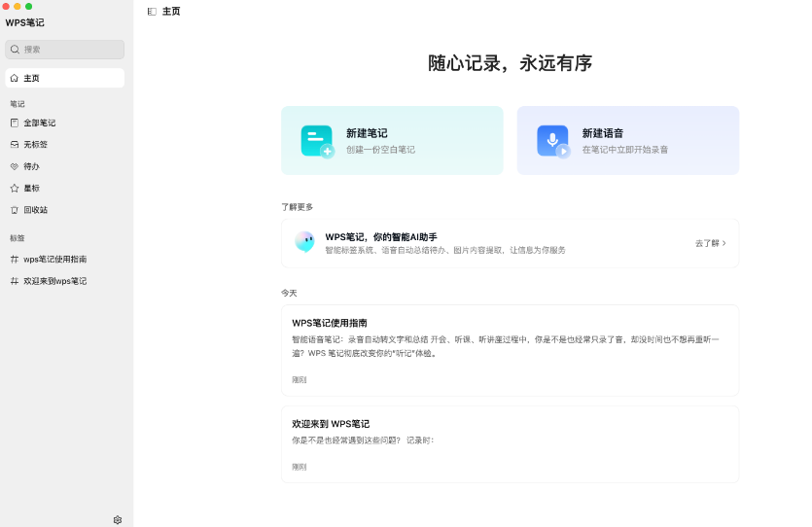This screenshot has width=812, height=527.
Task: Click the trash icon beside 回收站
Action: [15, 210]
